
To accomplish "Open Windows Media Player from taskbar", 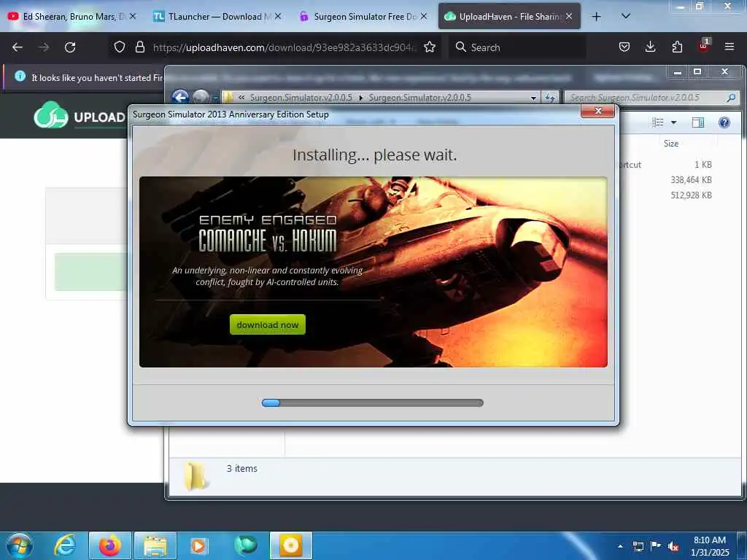I will coord(198,545).
